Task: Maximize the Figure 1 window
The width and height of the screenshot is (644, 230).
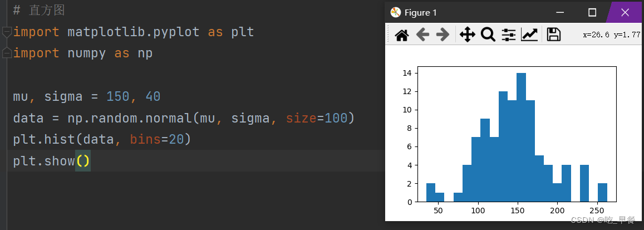Action: [x=592, y=13]
